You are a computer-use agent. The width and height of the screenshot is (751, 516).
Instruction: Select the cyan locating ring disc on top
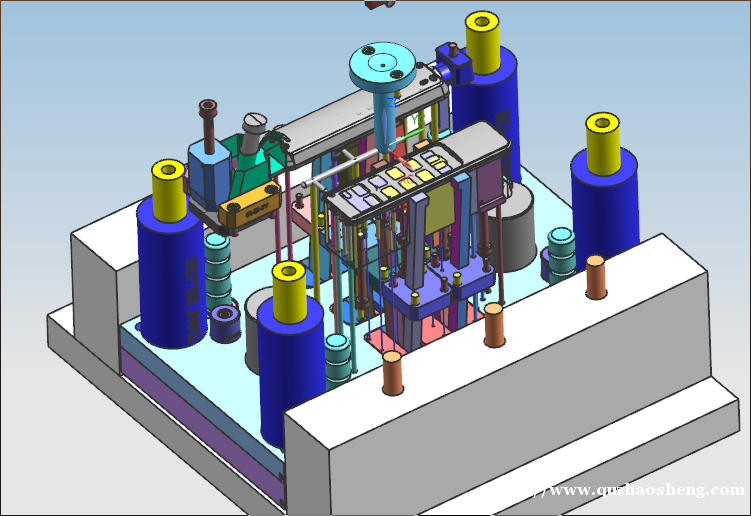pyautogui.click(x=382, y=66)
